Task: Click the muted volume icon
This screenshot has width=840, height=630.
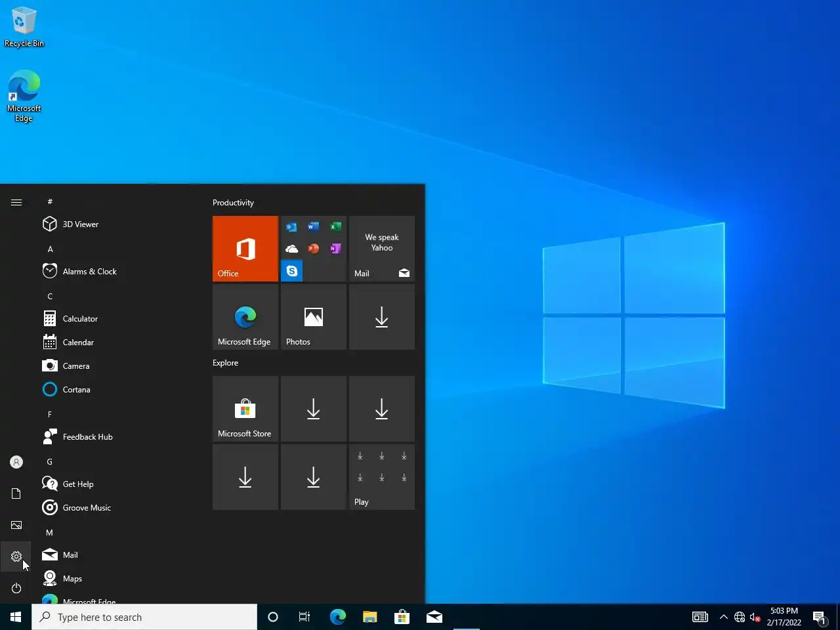Action: pyautogui.click(x=755, y=617)
